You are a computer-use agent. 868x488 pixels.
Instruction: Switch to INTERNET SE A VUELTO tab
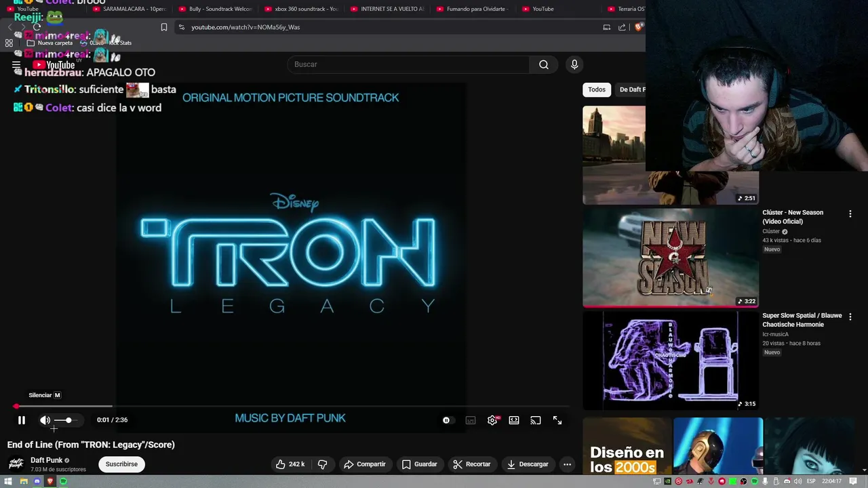point(387,9)
